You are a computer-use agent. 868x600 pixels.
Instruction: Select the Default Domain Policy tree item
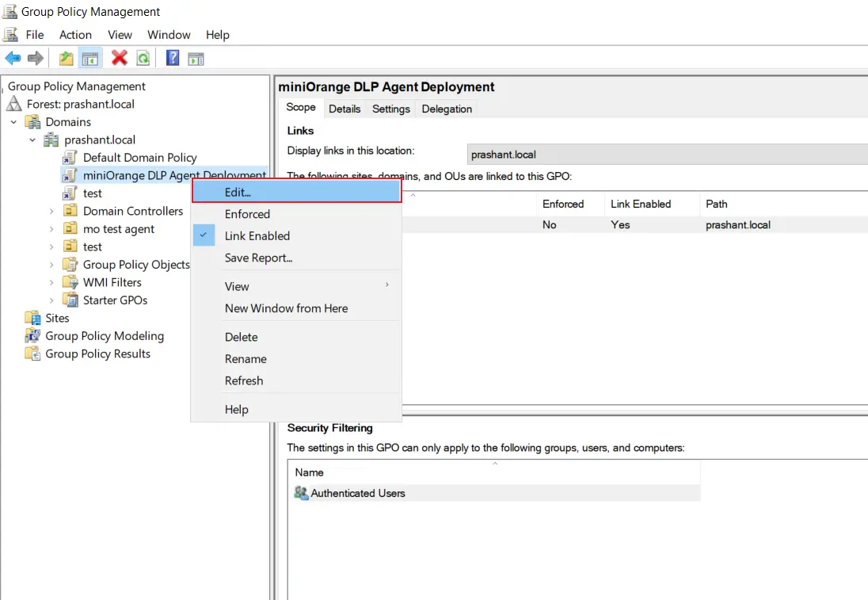[x=139, y=157]
